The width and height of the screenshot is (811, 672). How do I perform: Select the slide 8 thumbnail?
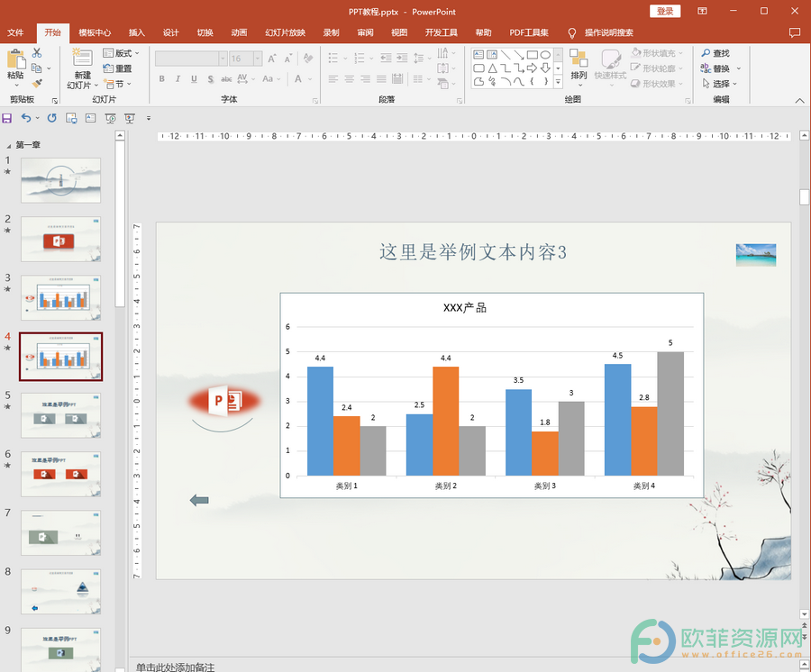pos(61,592)
